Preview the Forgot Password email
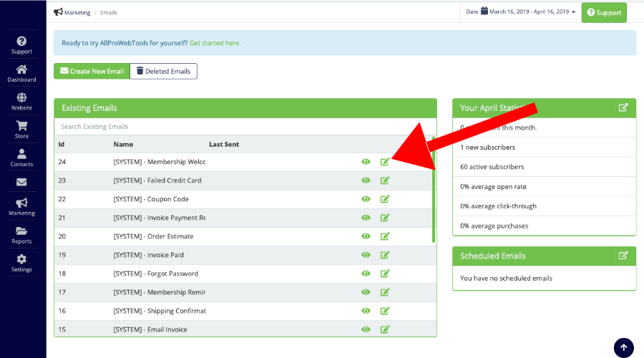This screenshot has height=358, width=644. tap(366, 274)
